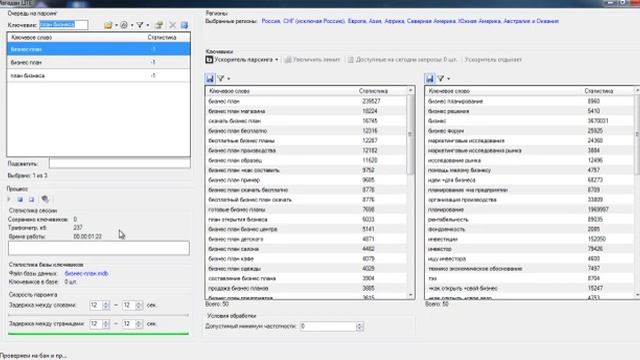Viewport: 640px width, 360px height.
Task: Adjust first word delay spinner arrows
Action: (106, 305)
